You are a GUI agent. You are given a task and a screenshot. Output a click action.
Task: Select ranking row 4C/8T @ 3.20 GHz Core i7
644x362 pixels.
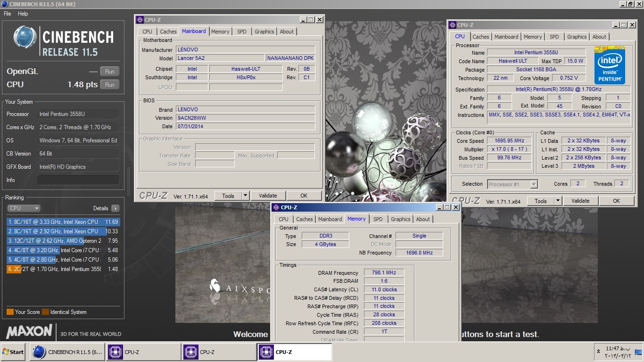point(63,250)
